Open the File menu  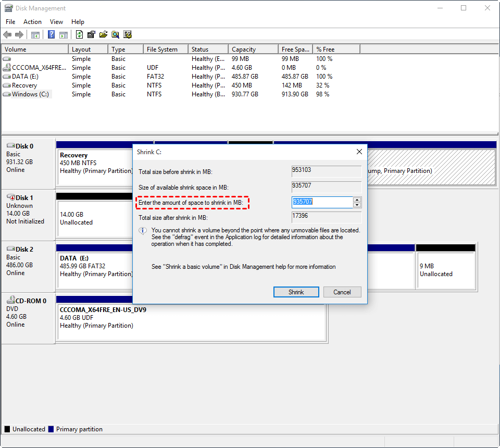(x=10, y=22)
